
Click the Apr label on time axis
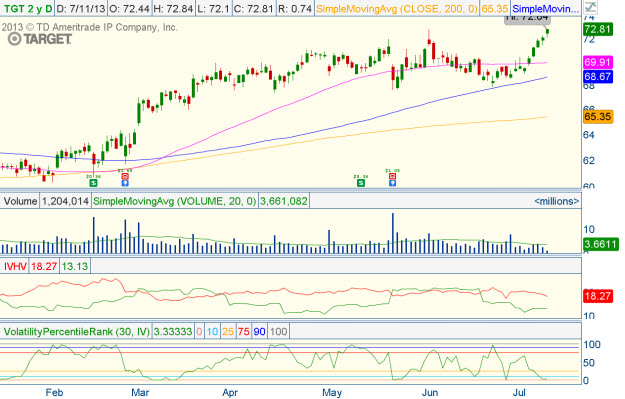(x=230, y=392)
